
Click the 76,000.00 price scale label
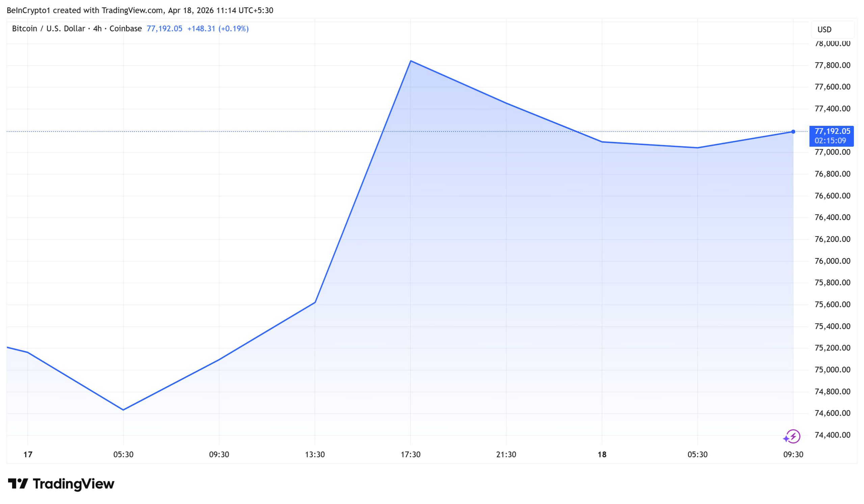(832, 261)
